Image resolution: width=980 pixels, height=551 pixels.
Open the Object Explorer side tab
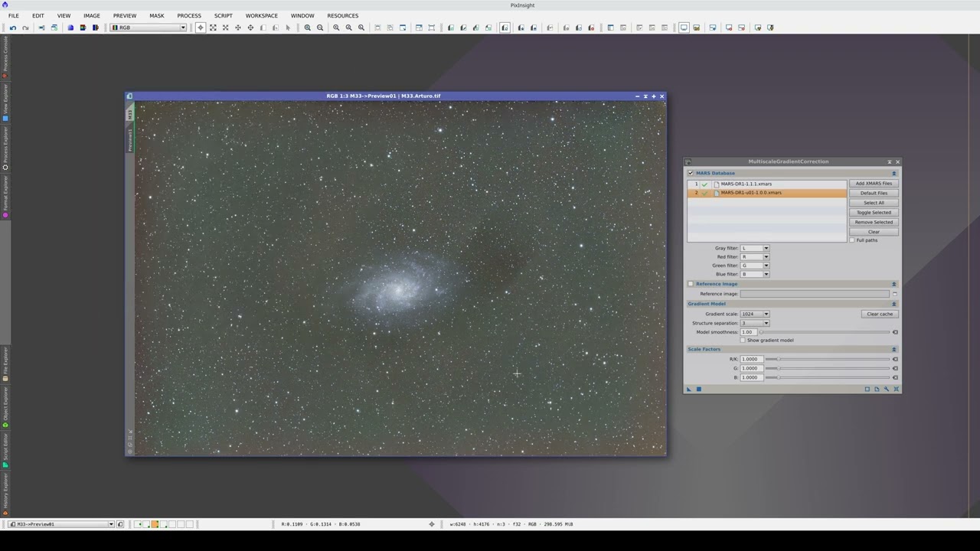click(x=5, y=407)
